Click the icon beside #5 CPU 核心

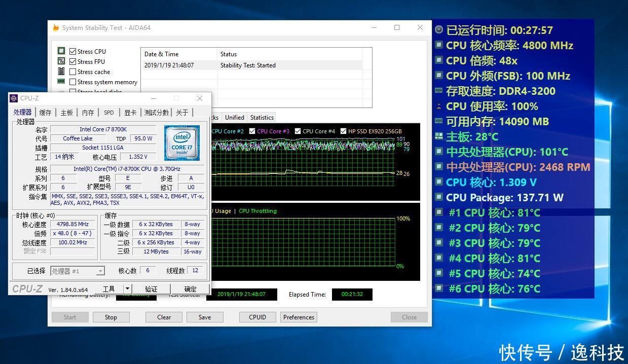tap(439, 274)
